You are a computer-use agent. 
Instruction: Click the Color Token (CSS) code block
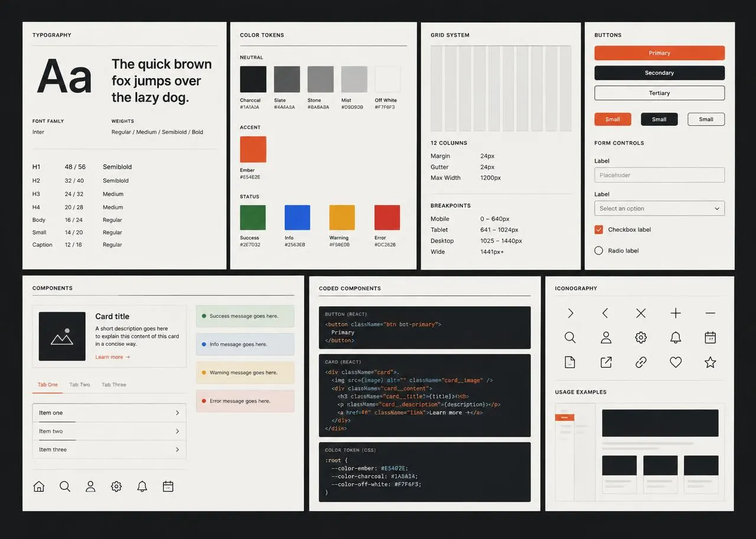425,472
